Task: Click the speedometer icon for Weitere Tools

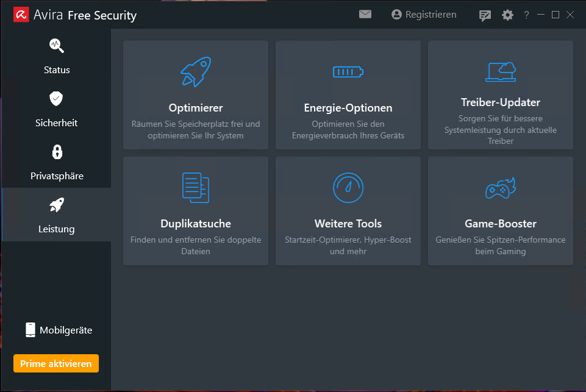Action: pos(348,188)
